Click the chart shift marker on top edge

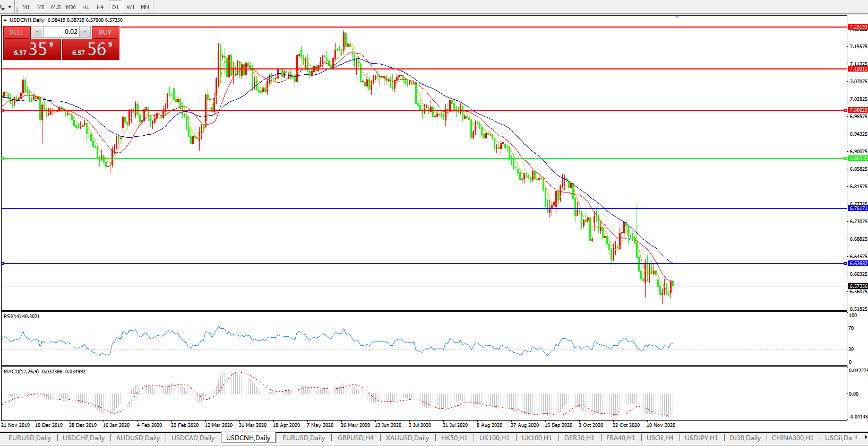pos(677,18)
